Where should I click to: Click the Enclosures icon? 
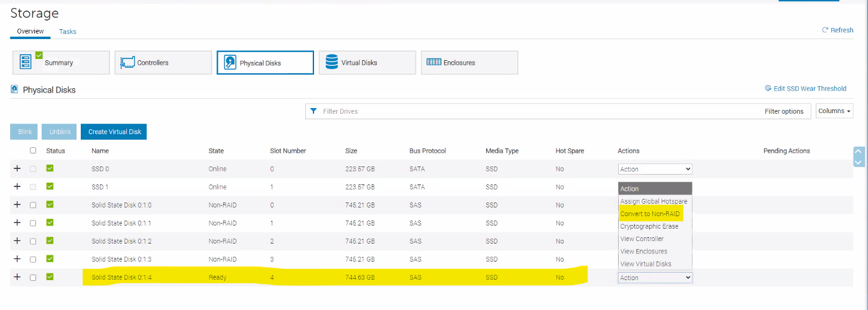pos(433,62)
